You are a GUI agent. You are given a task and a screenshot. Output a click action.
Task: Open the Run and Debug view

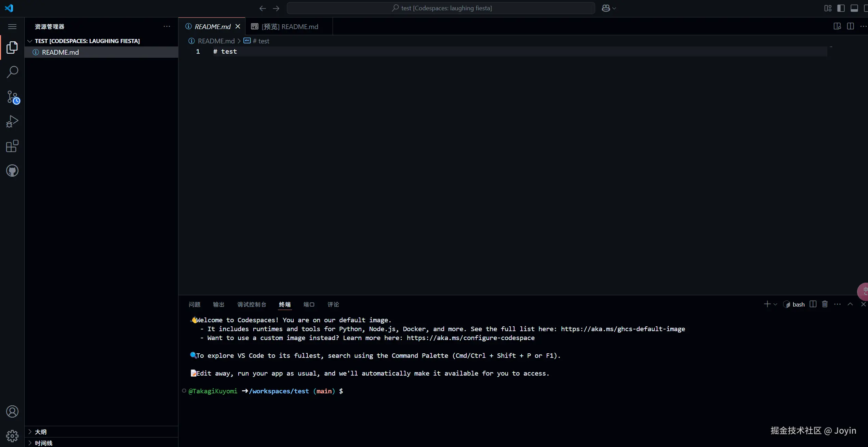12,121
